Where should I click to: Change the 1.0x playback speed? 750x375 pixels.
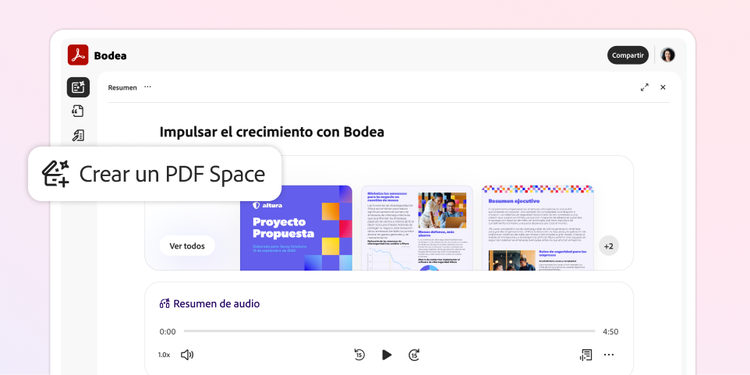164,355
